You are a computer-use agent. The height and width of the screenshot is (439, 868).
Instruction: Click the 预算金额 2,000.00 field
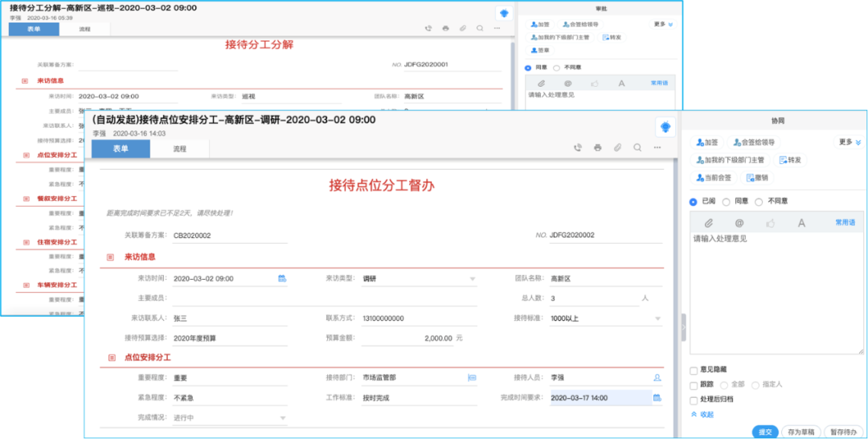click(407, 338)
